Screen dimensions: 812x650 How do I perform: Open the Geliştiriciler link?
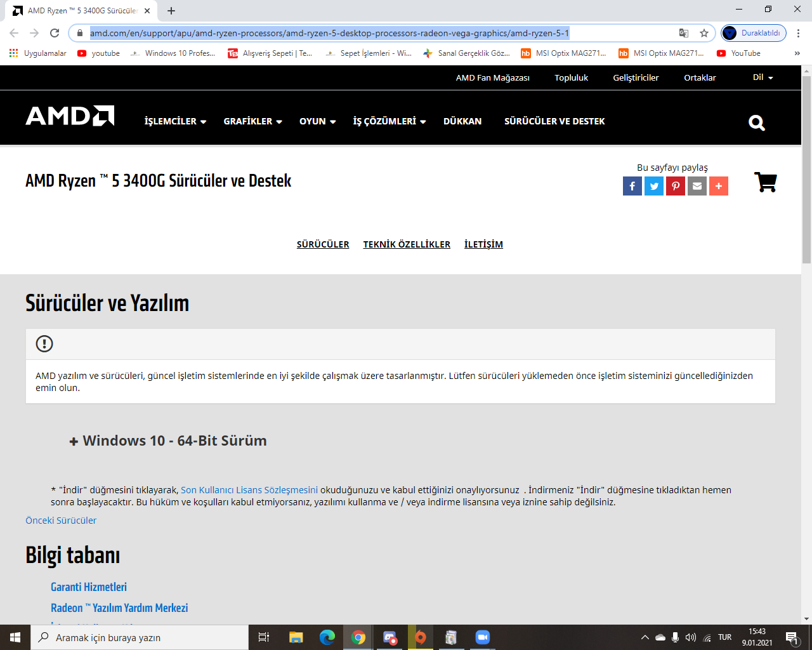[x=636, y=78]
